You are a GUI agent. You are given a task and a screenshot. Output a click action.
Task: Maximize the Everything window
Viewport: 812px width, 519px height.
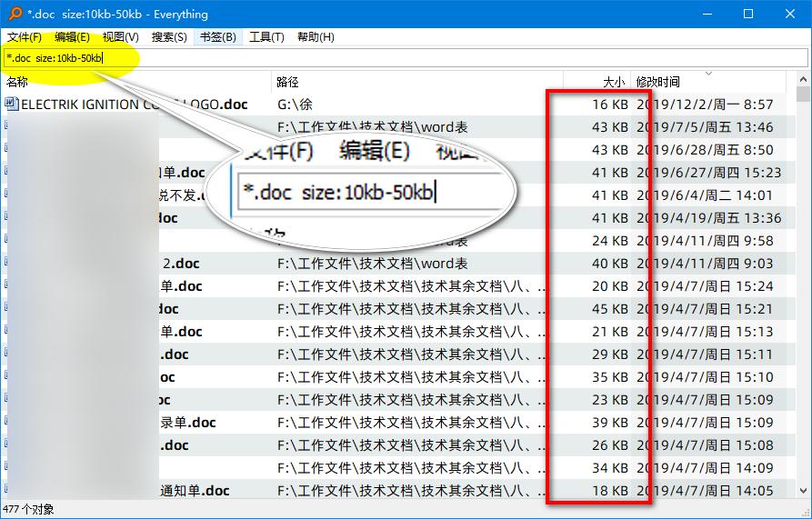(748, 14)
